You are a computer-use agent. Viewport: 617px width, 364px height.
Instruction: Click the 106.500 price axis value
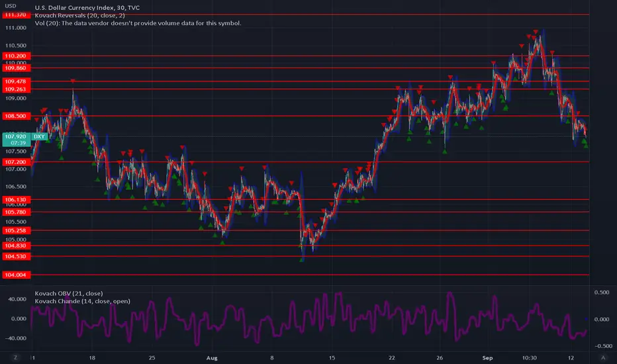click(x=16, y=187)
